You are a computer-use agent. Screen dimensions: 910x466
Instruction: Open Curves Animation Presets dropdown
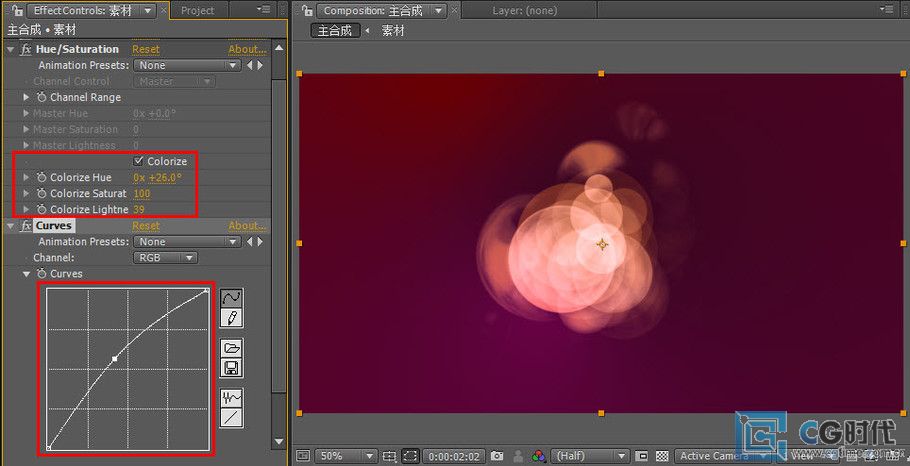click(x=187, y=242)
